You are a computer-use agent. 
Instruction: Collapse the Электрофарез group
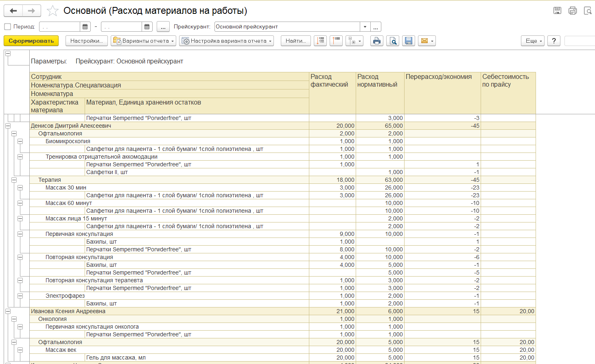click(x=20, y=296)
